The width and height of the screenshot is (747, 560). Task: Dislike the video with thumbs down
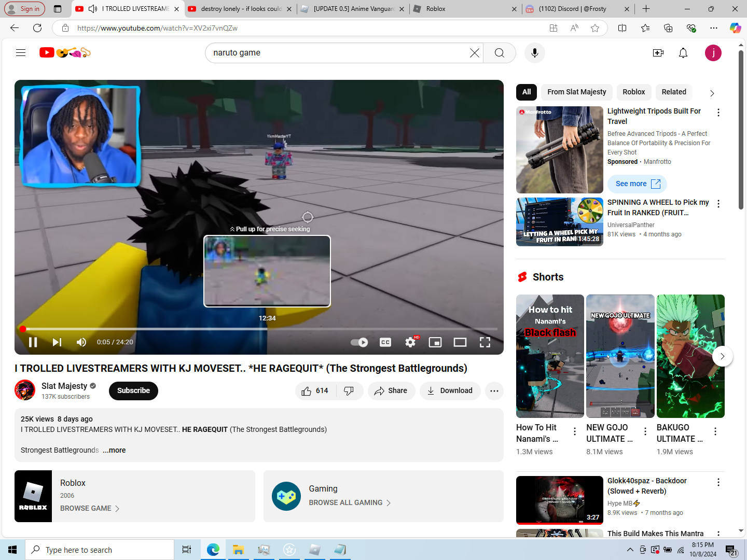pyautogui.click(x=350, y=391)
